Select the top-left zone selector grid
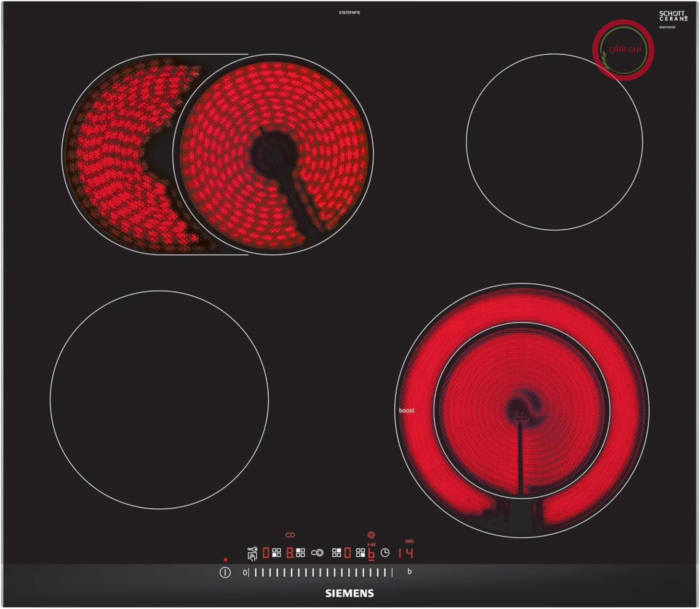 [300, 552]
